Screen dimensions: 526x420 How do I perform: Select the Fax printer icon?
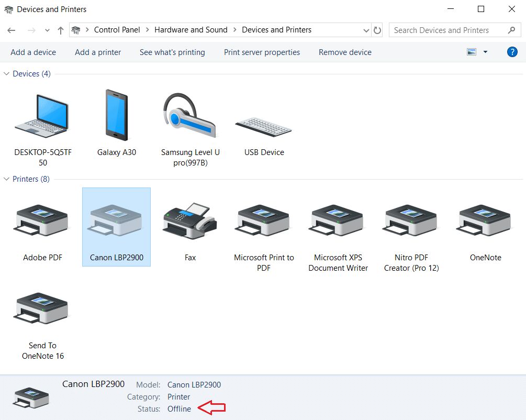[190, 220]
